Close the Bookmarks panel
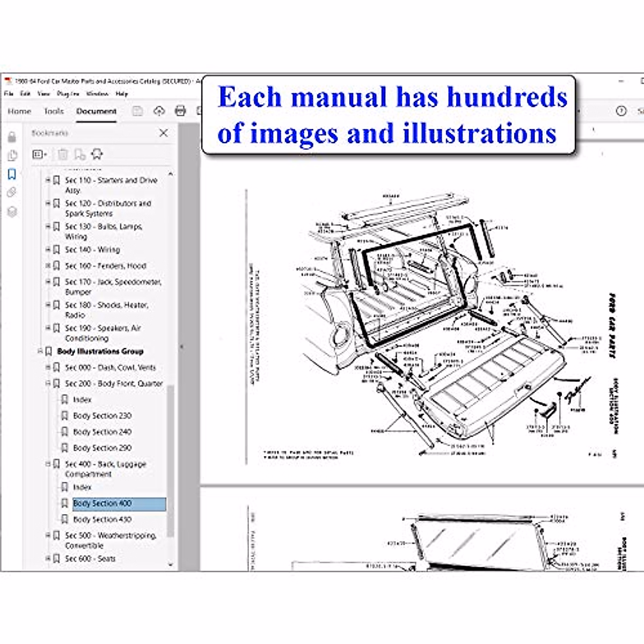This screenshot has height=644, width=644. (164, 133)
